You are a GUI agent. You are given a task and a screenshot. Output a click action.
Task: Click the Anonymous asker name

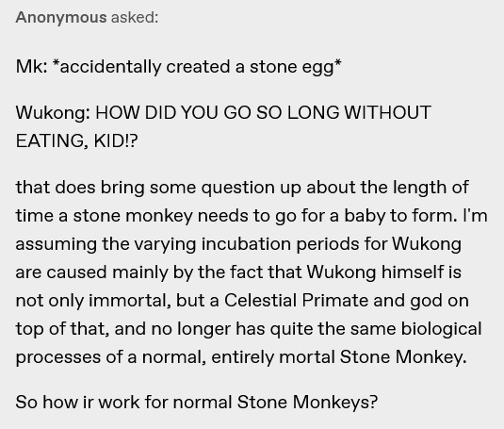tap(61, 18)
